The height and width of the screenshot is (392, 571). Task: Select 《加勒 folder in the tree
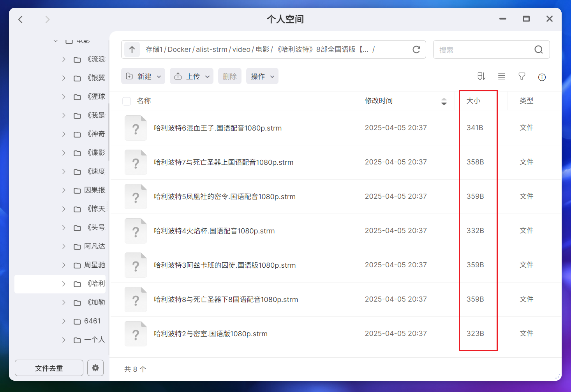(95, 302)
